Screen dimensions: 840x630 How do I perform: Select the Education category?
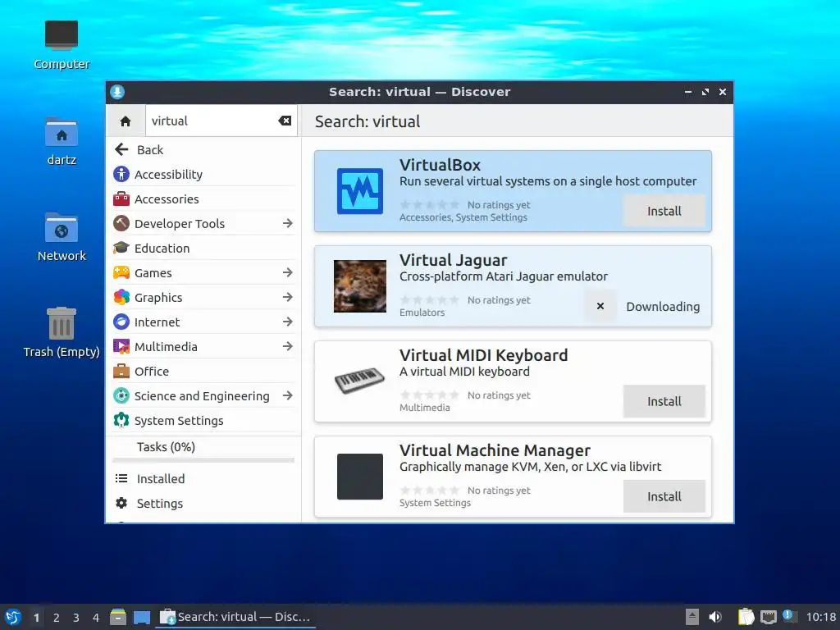203,248
